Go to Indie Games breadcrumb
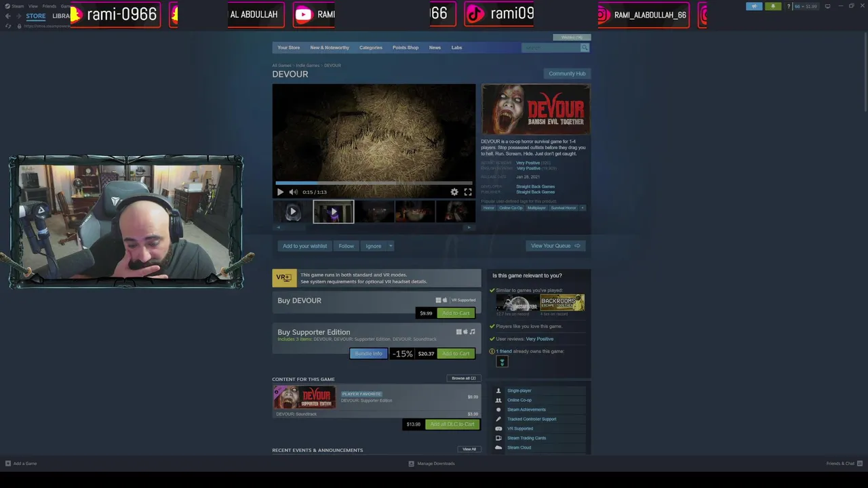Image resolution: width=868 pixels, height=488 pixels. [307, 65]
